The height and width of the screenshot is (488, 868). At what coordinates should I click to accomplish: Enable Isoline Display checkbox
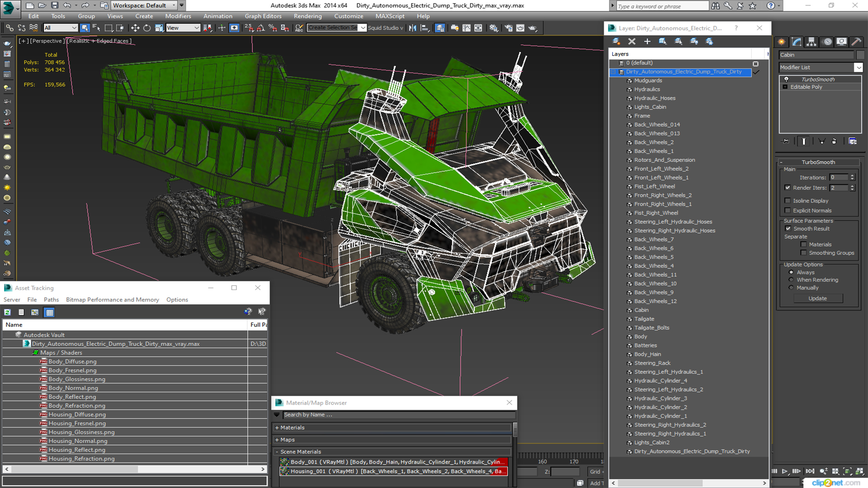tap(788, 201)
